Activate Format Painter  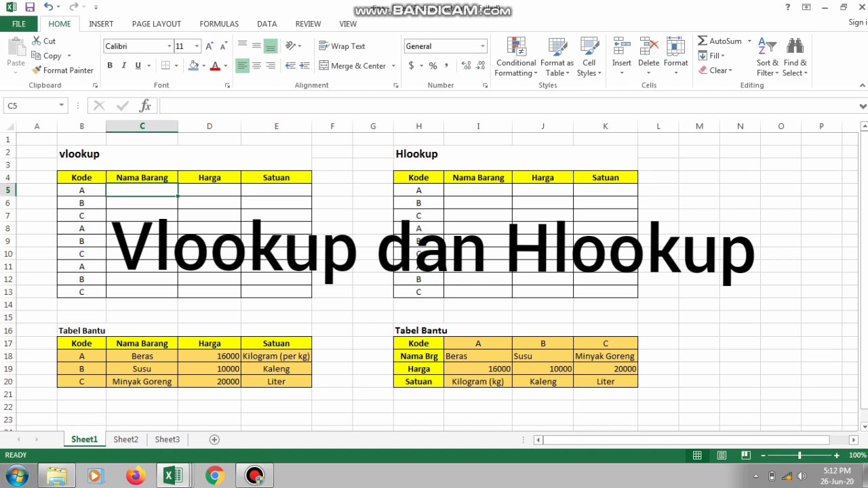tap(62, 70)
